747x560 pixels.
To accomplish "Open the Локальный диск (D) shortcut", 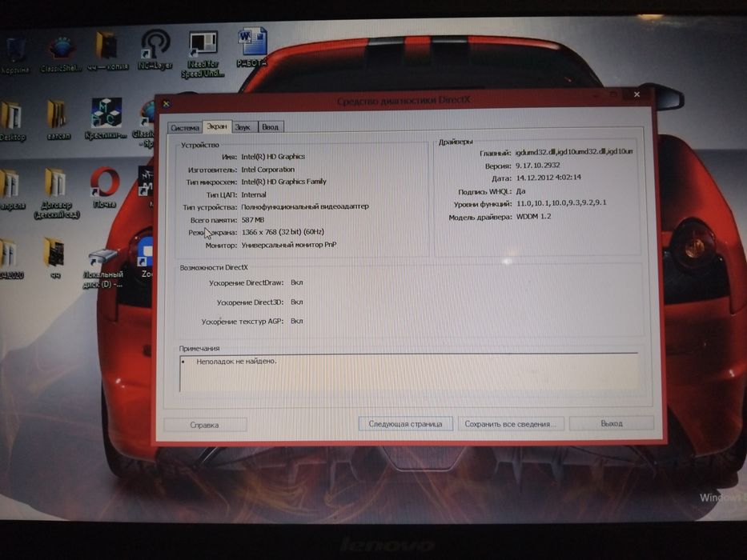I will pos(102,268).
